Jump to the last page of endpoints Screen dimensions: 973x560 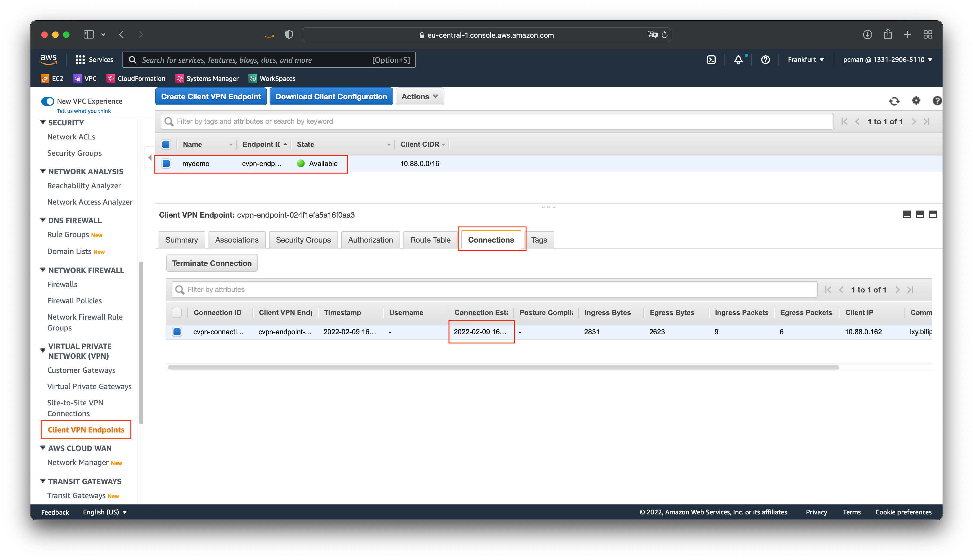pos(927,122)
